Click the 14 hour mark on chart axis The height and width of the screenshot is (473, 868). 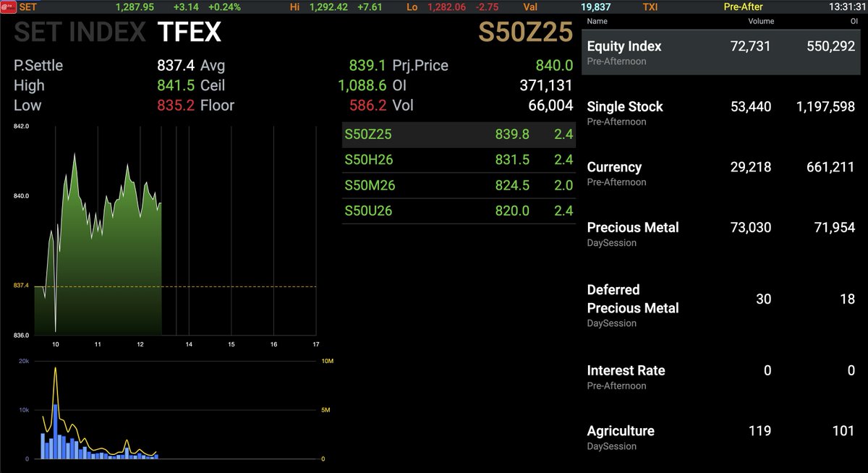189,344
